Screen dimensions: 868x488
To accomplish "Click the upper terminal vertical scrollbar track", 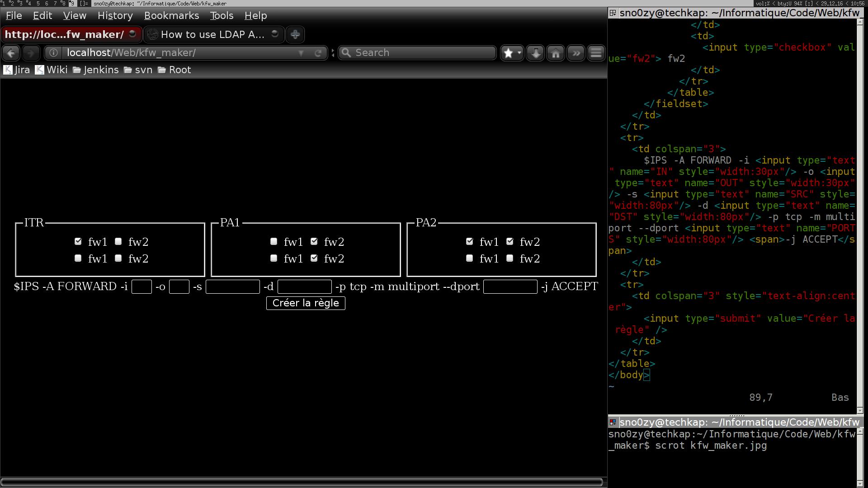I will tap(860, 217).
